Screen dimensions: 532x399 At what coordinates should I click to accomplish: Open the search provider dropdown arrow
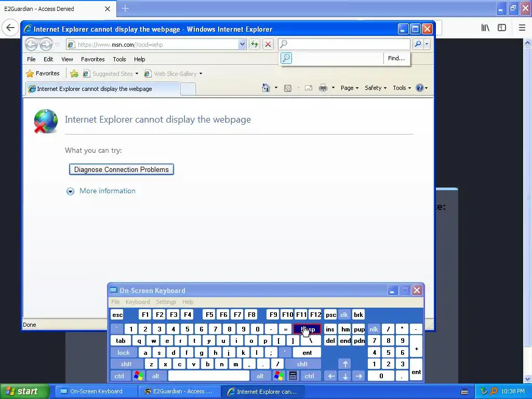click(x=427, y=44)
